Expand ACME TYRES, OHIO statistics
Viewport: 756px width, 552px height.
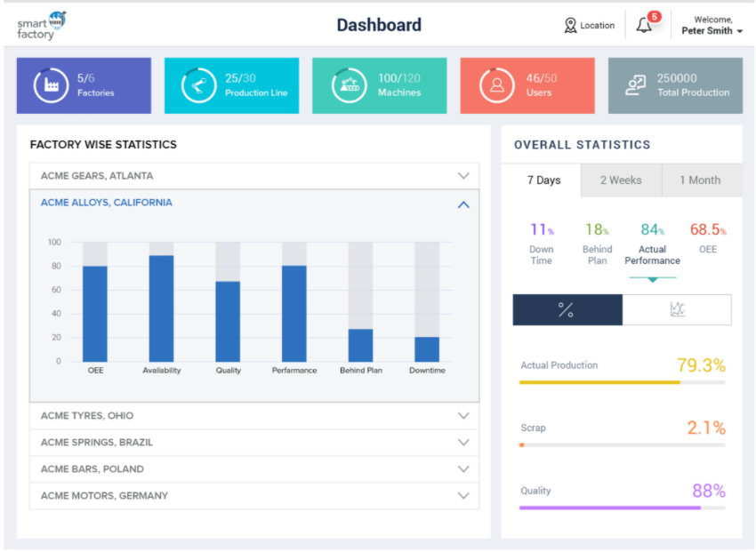pos(254,415)
